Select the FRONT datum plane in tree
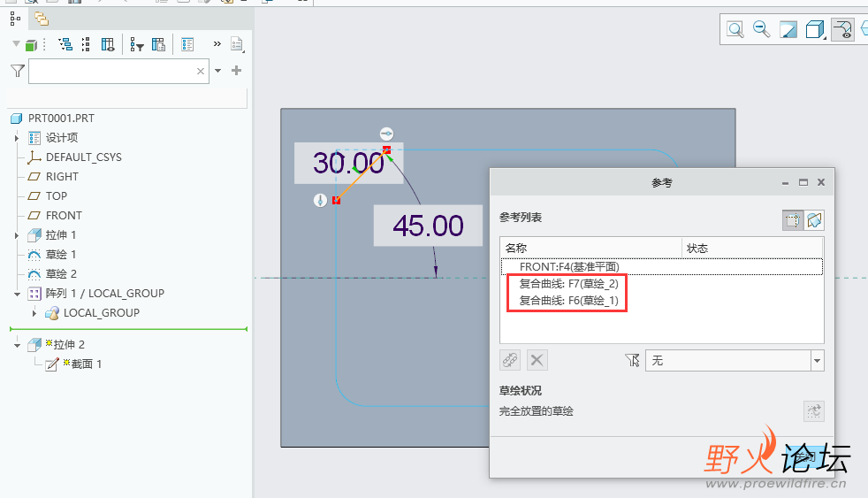This screenshot has height=498, width=868. 64,216
